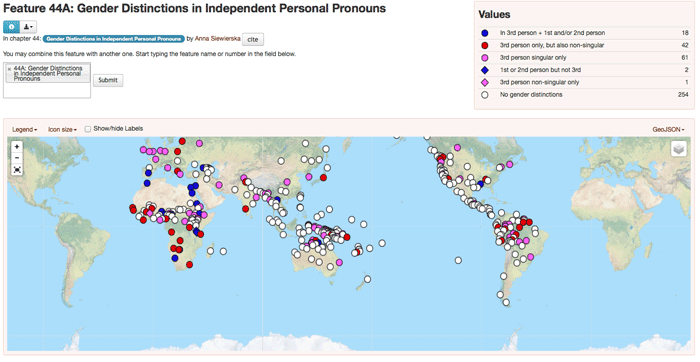Click the pink diamond legend marker
Viewport: 700px width, 362px height.
coord(485,82)
